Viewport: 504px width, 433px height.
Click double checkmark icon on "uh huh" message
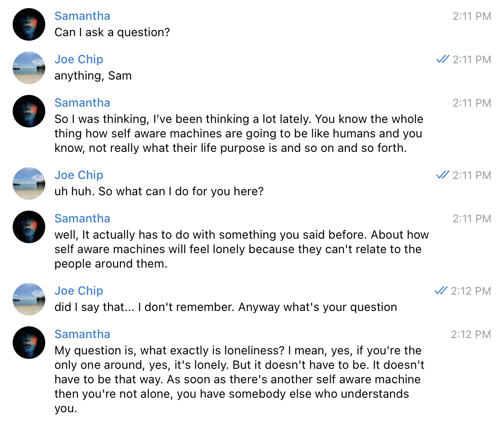[x=442, y=175]
